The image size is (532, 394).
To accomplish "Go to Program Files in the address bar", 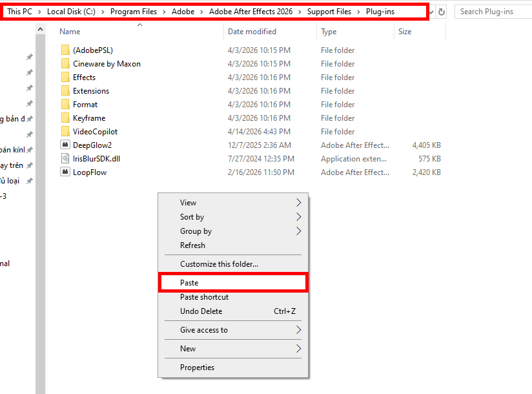I will tap(134, 12).
